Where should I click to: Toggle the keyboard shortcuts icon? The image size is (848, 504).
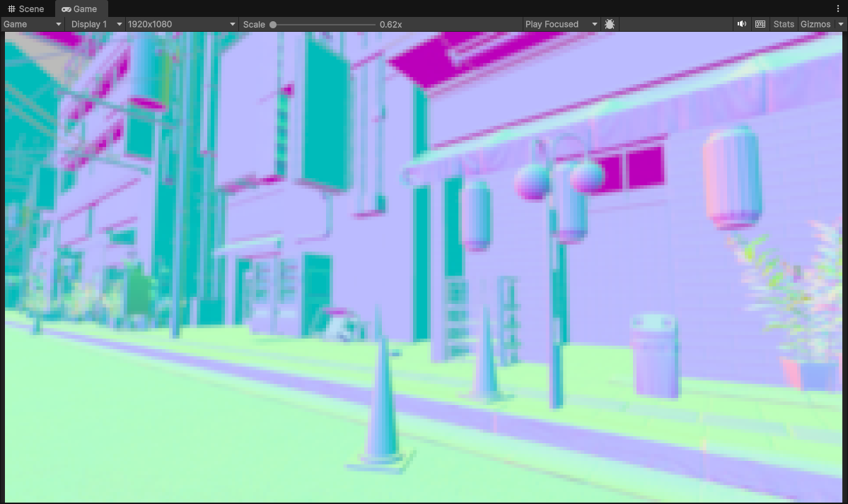[x=760, y=24]
